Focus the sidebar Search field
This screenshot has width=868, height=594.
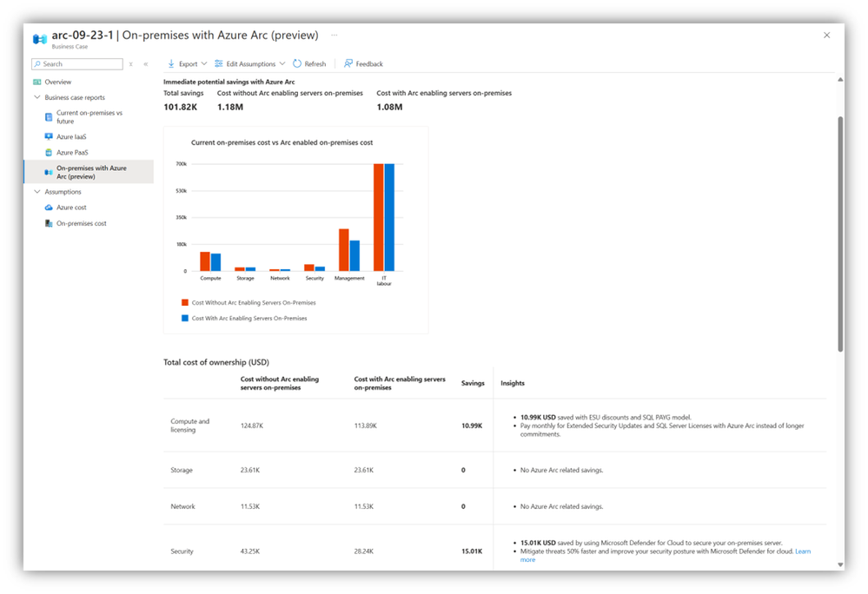click(x=77, y=64)
